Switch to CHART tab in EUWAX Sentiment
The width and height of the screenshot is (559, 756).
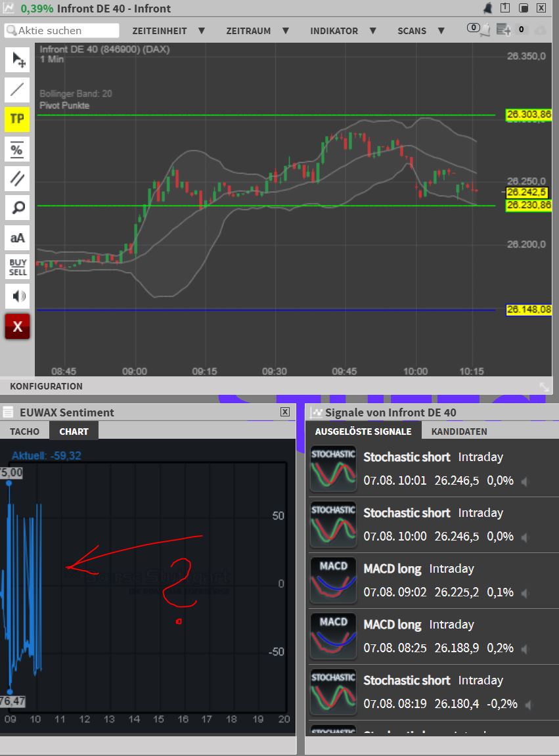pos(74,432)
